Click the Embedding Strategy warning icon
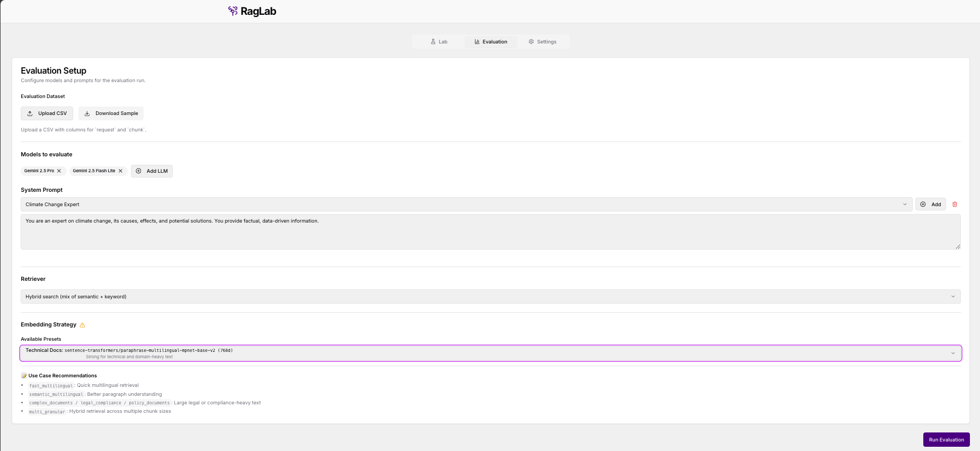 point(82,325)
